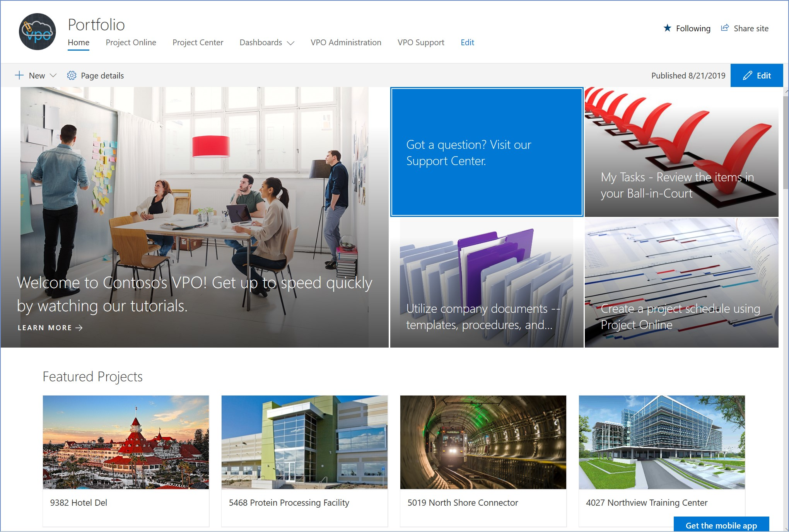Expand the Dashboards navigation menu
The height and width of the screenshot is (532, 789).
tap(266, 43)
